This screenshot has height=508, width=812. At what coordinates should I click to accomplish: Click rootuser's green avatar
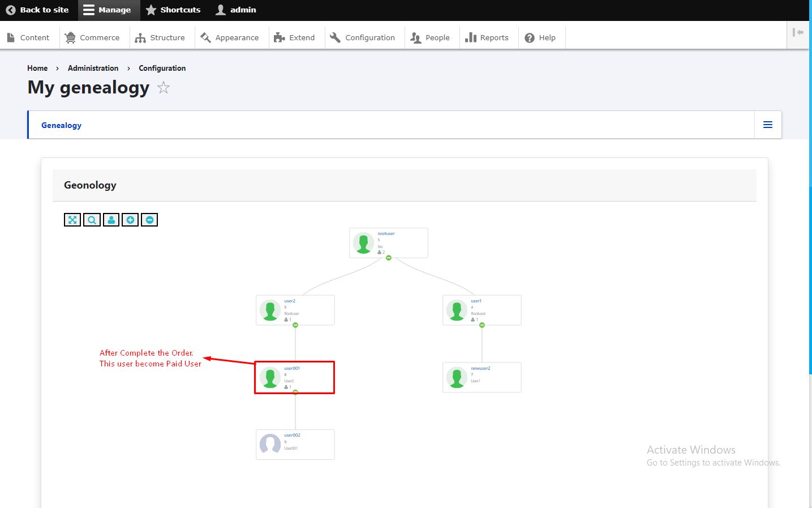click(363, 243)
